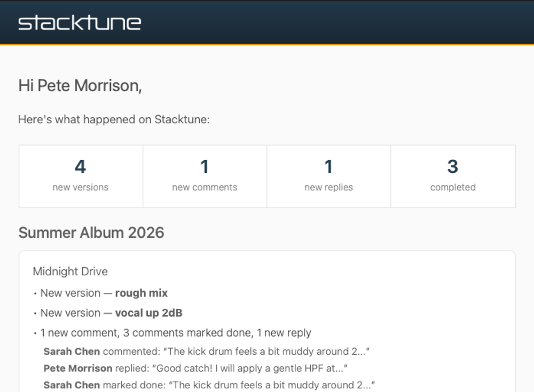
Task: Click the Hi Pete Morrison greeting
Action: point(80,85)
